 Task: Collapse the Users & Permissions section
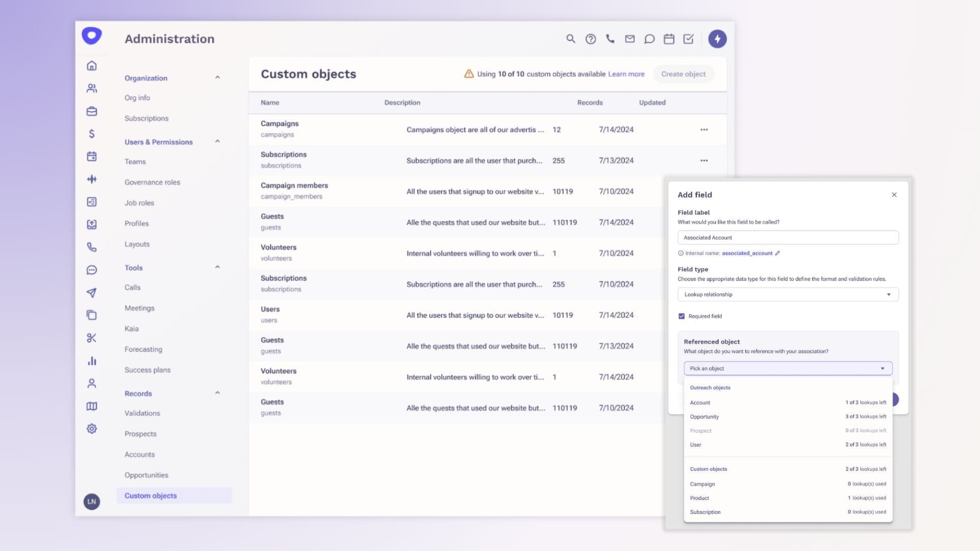click(217, 141)
